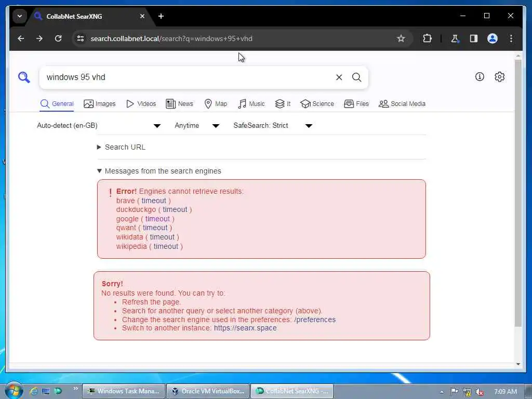Click the network tray icon
The height and width of the screenshot is (399, 532).
pos(467,392)
